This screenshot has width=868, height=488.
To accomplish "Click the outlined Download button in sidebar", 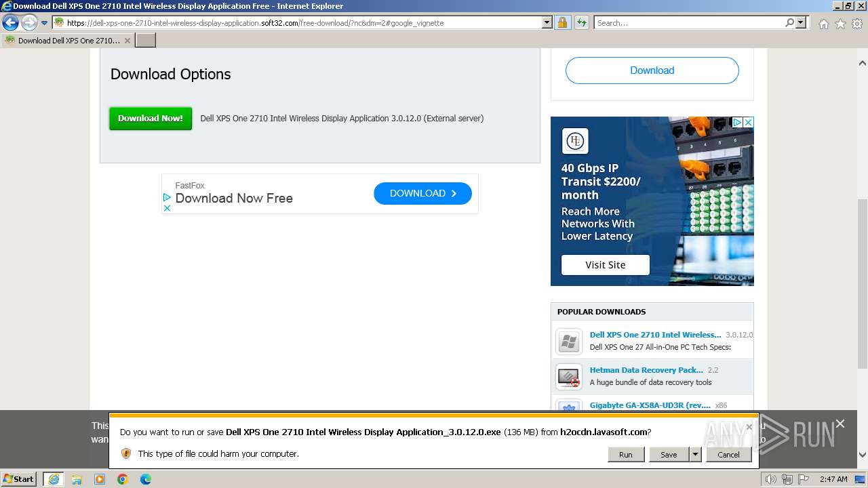I will point(652,70).
